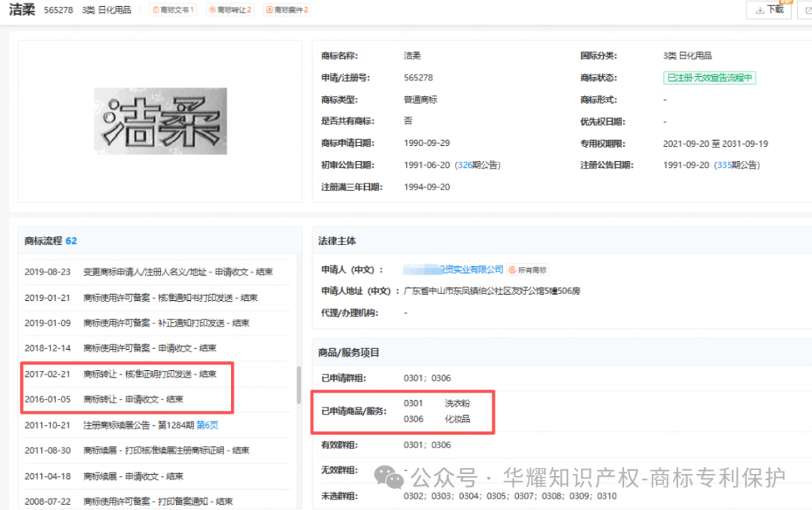Click registration number 565278 in details
The width and height of the screenshot is (812, 510).
(419, 77)
